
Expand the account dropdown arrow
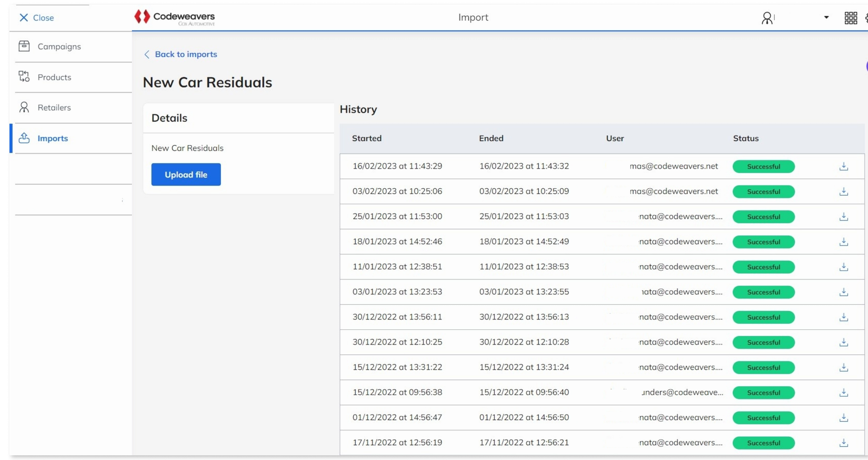[x=826, y=18]
